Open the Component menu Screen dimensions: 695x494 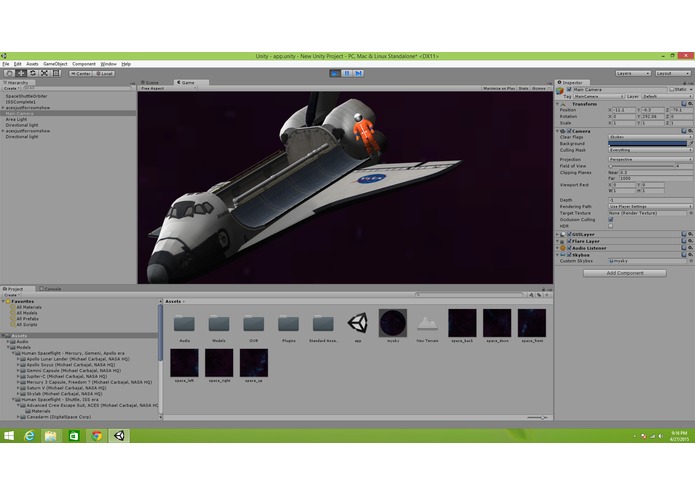coord(84,64)
